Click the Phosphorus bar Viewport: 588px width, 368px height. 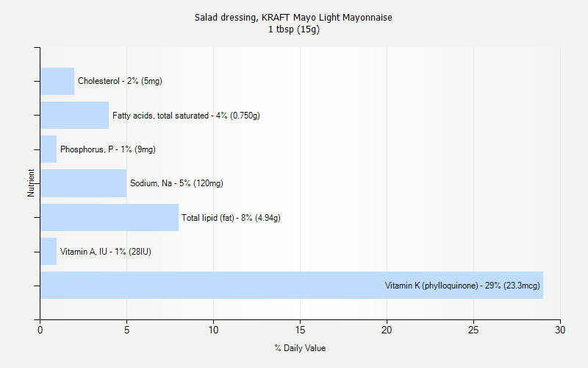point(49,149)
